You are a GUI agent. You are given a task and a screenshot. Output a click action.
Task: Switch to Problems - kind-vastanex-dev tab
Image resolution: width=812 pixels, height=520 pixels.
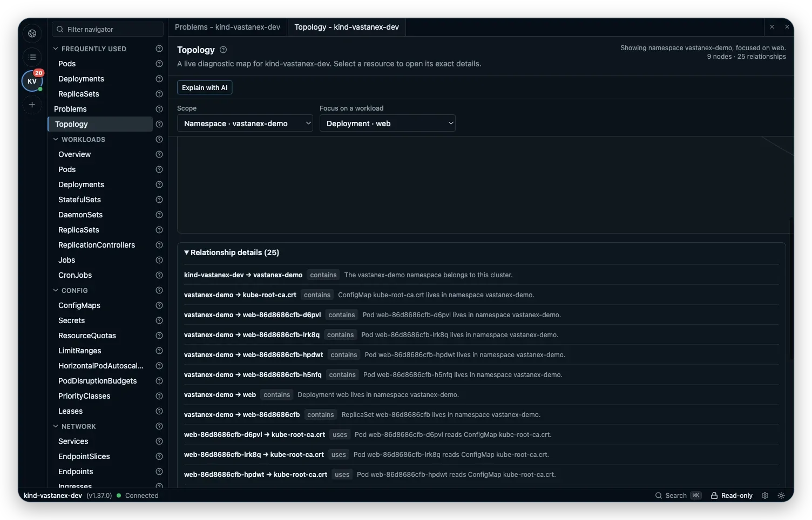pos(228,27)
